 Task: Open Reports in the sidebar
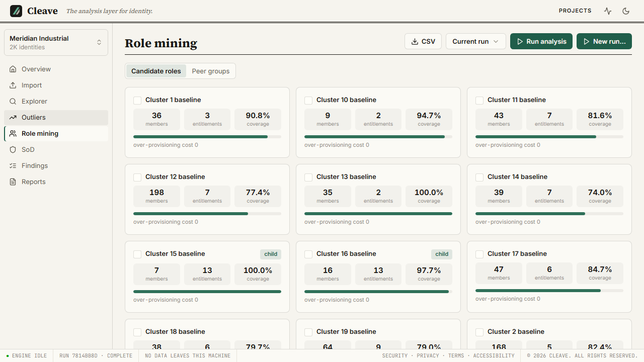pyautogui.click(x=56, y=182)
